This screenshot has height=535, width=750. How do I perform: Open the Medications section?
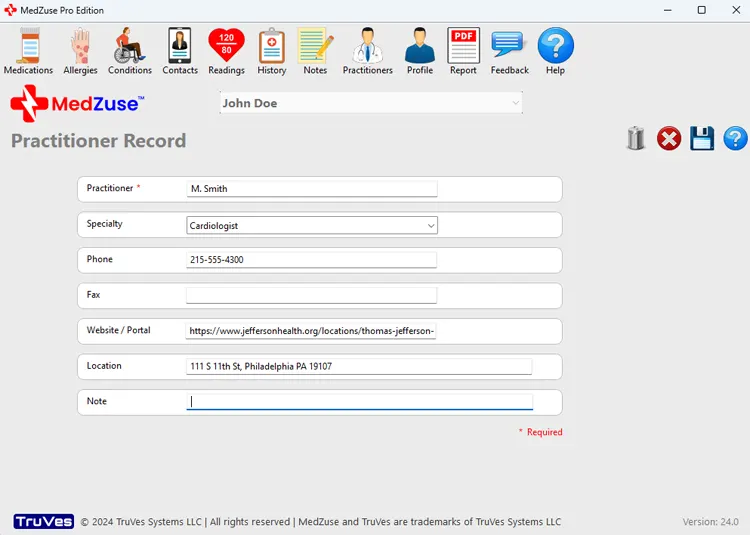(28, 51)
